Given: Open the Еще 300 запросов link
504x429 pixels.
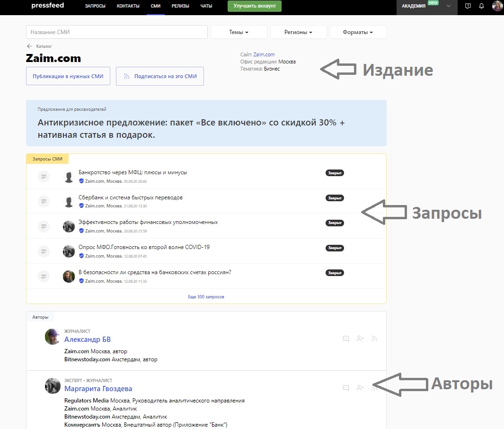Looking at the screenshot, I should (206, 297).
